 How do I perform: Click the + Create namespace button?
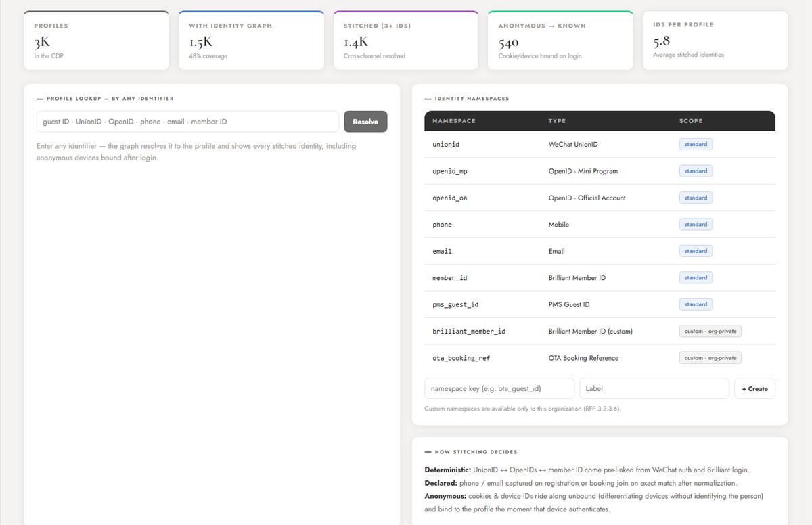pos(754,388)
